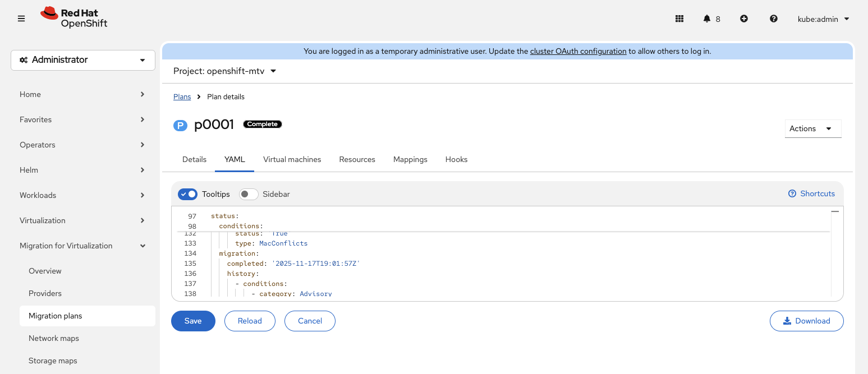The image size is (868, 374).
Task: Open the kube:admin user menu
Action: coord(823,19)
